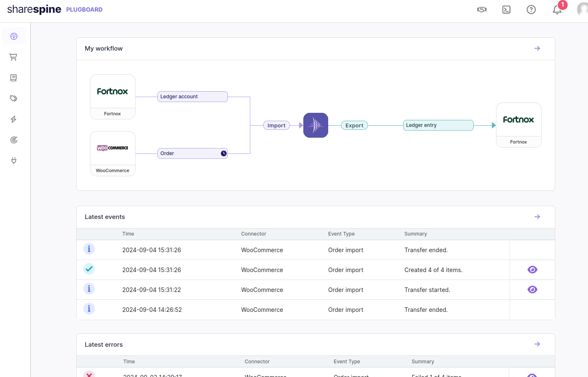Click the PLUGBOARD product label
The image size is (588, 377).
coord(84,10)
